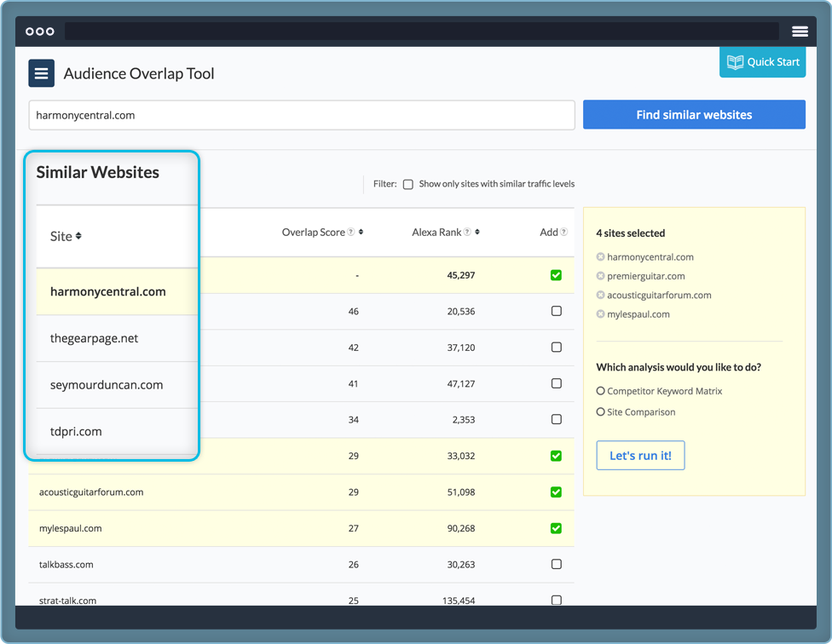Click the Alexa Rank value 90,268
The height and width of the screenshot is (644, 832).
click(x=461, y=528)
